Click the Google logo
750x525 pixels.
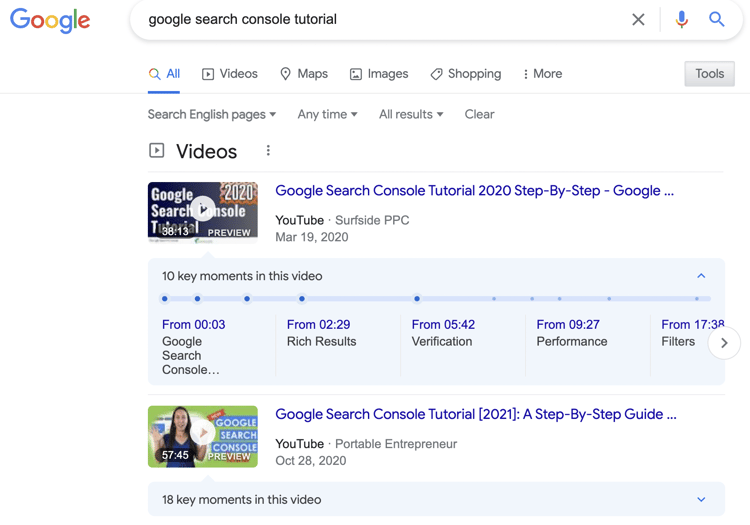pyautogui.click(x=50, y=20)
